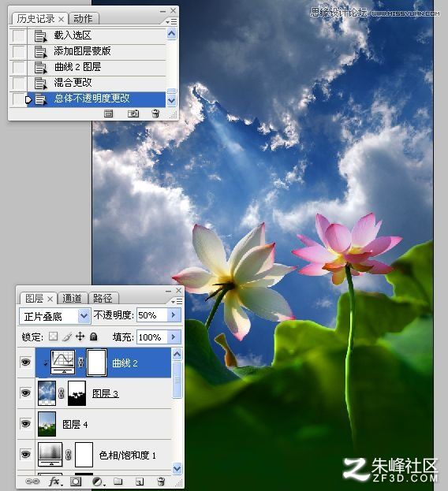
Task: Create a new group with the folder icon
Action: pos(118,482)
